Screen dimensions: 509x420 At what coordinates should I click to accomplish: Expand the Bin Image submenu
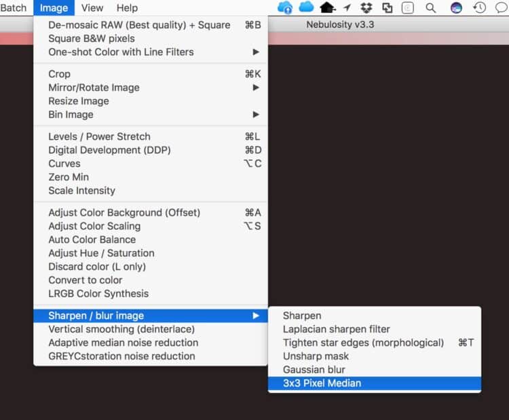click(x=151, y=115)
